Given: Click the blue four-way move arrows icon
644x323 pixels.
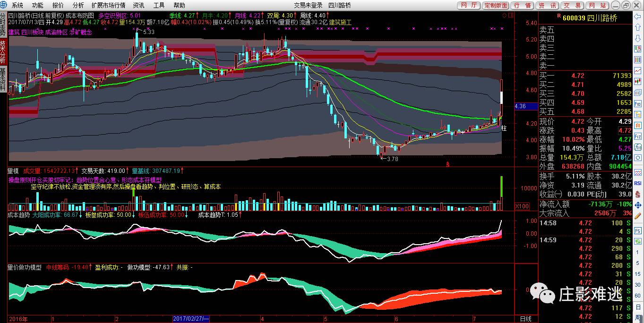Looking at the screenshot, I should [637, 204].
